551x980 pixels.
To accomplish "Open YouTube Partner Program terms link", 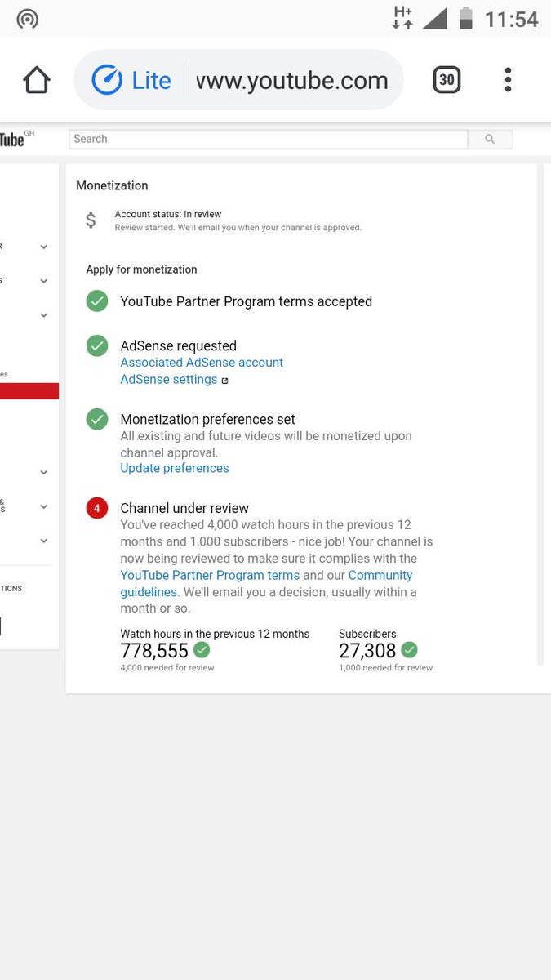I will 210,575.
